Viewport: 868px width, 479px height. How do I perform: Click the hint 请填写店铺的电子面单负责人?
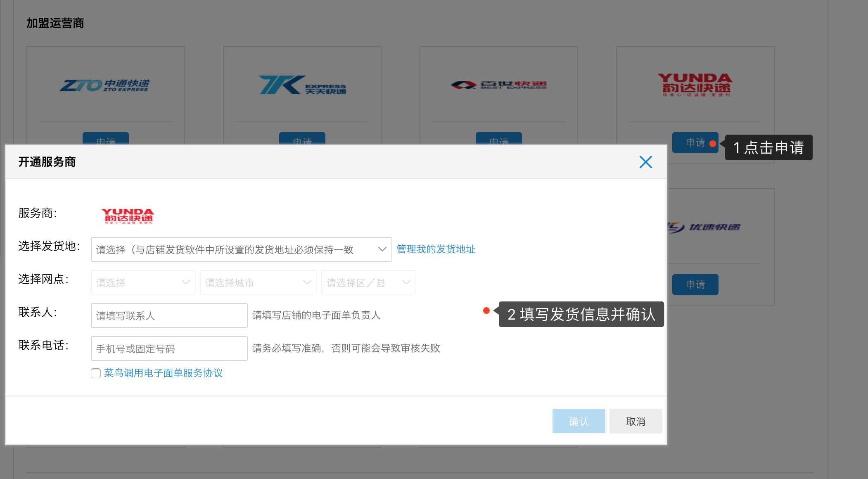click(x=316, y=315)
